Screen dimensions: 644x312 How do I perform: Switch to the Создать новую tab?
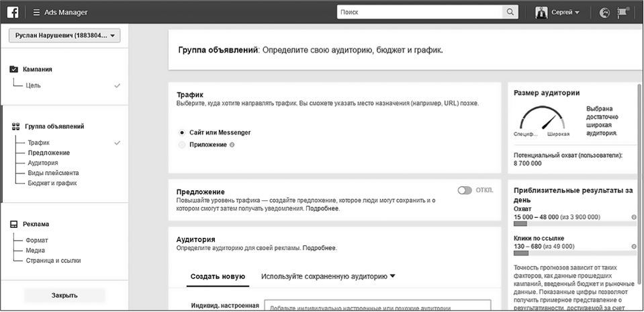pos(218,276)
